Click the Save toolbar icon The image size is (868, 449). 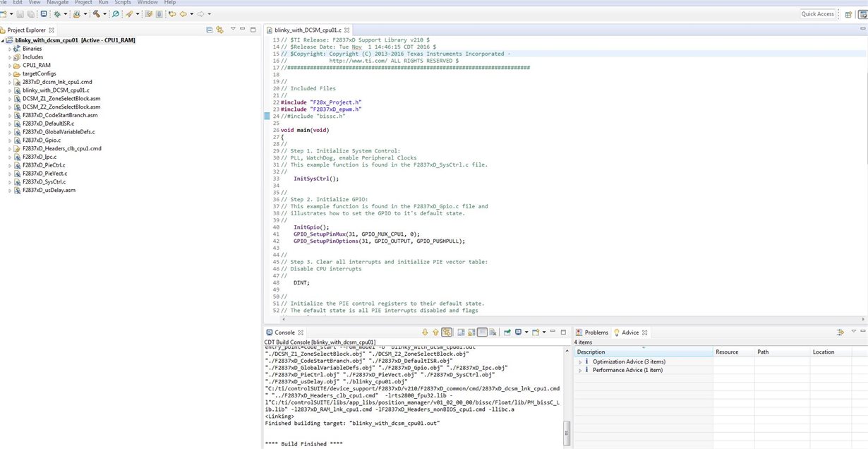[20, 14]
